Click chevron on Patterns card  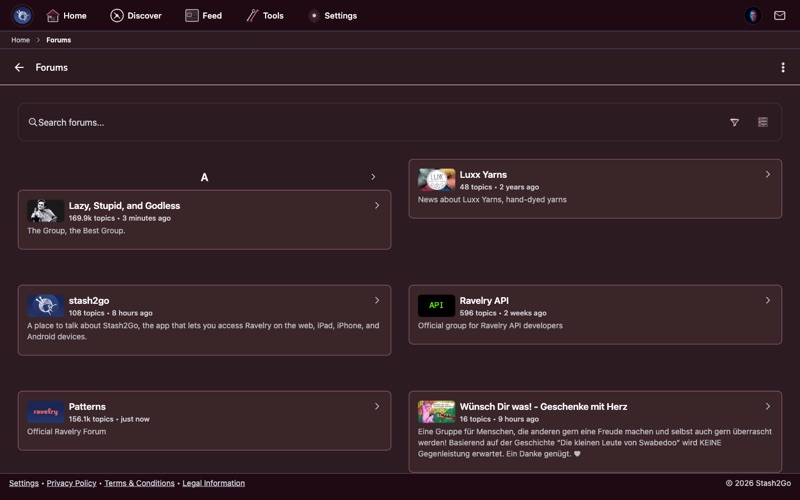click(377, 406)
